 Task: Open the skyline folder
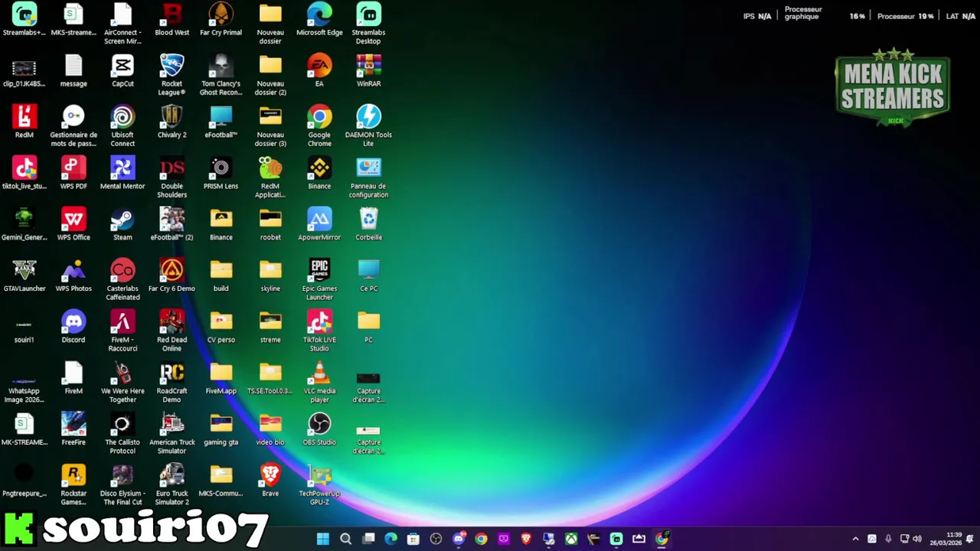[270, 276]
